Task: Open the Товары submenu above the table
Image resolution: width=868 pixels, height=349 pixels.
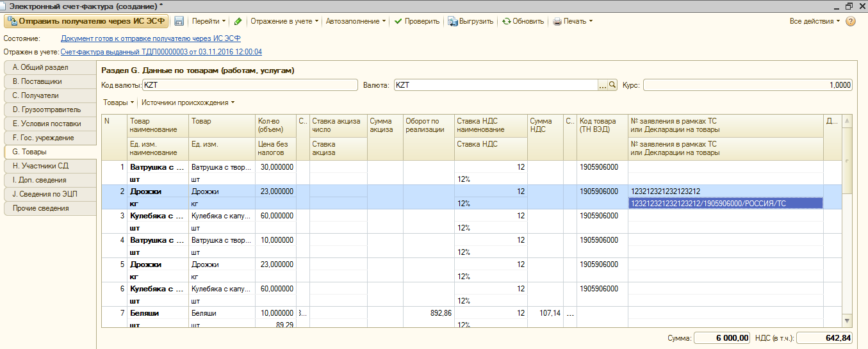Action: (119, 102)
